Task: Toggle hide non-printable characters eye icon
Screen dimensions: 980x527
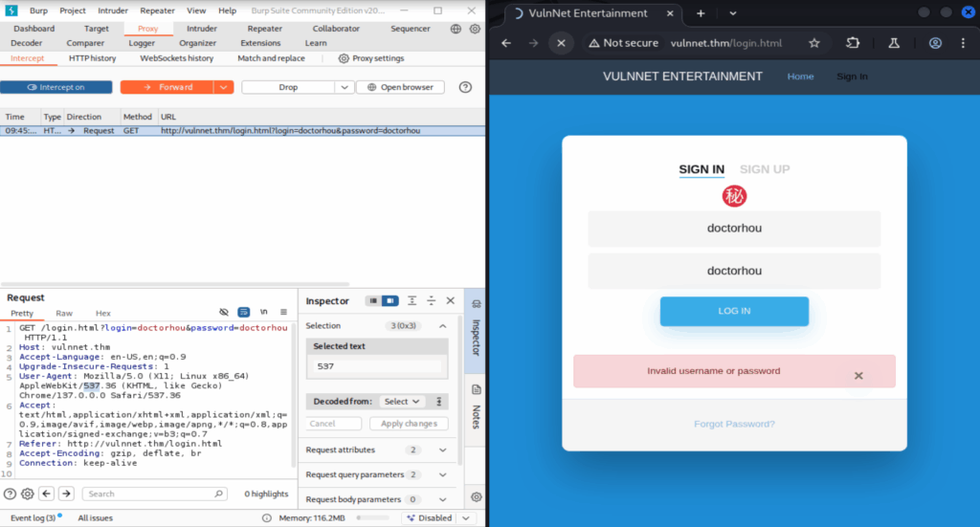Action: click(224, 312)
